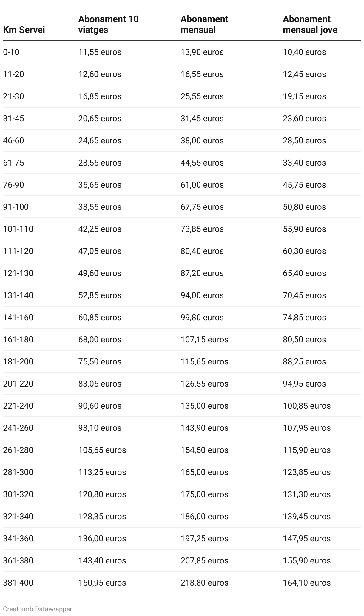Click the 0-10 km row label
The height and width of the screenshot is (616, 364).
click(11, 52)
